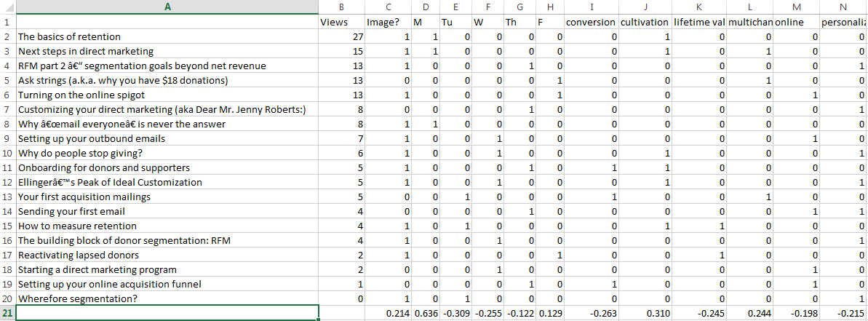
Task: Click the 0.310 cell under cultivation
Action: coord(645,313)
